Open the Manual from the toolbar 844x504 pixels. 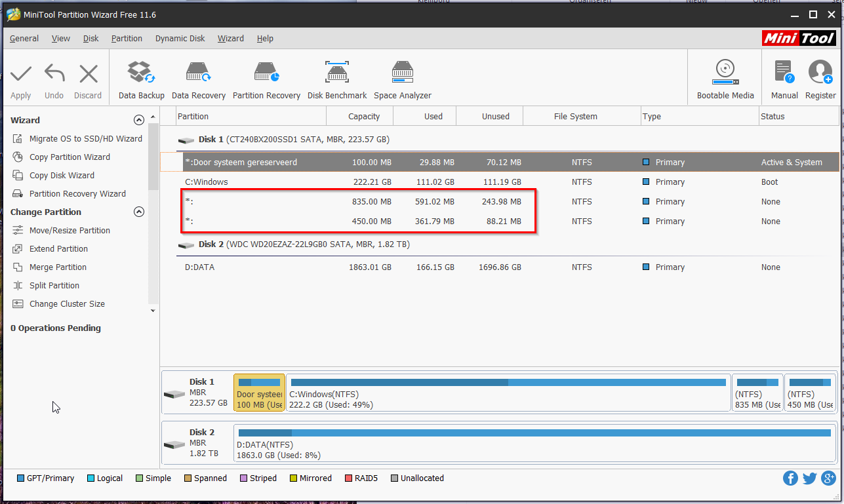tap(784, 80)
